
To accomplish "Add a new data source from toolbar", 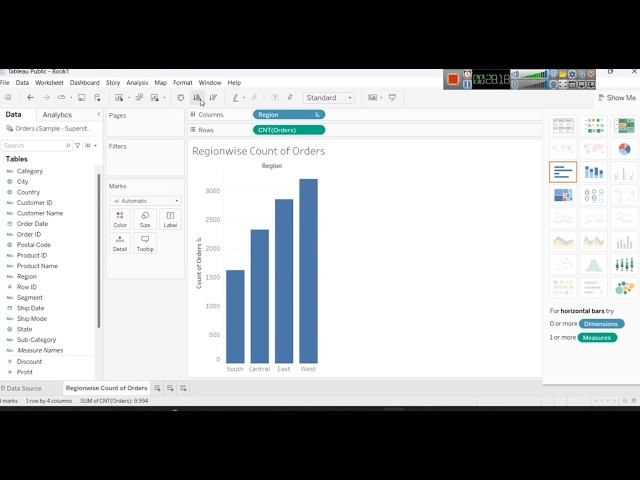I will tap(98, 98).
